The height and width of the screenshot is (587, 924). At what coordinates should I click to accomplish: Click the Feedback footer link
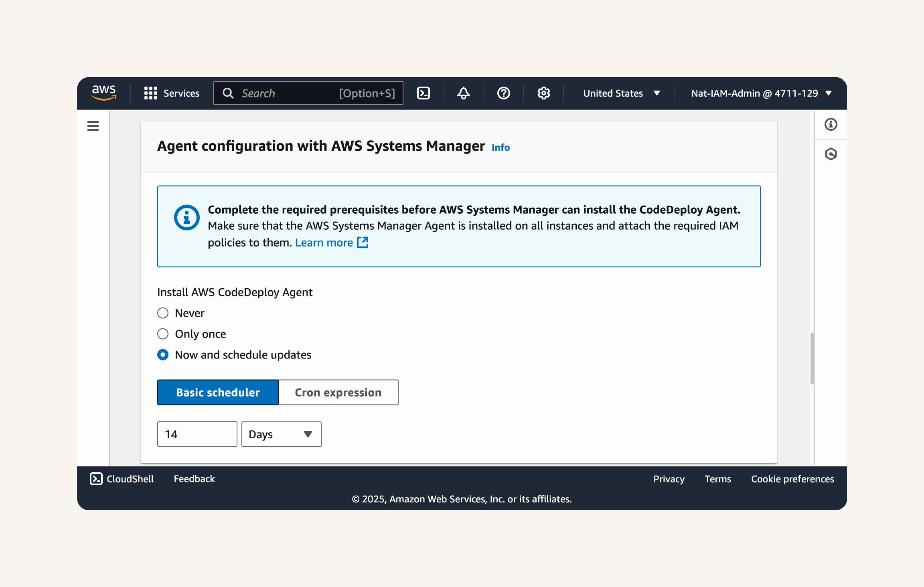[194, 479]
